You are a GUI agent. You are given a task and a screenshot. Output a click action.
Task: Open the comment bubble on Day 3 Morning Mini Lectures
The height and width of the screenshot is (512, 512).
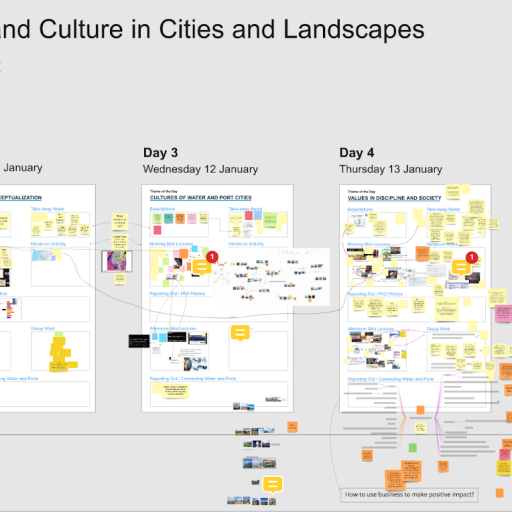click(202, 267)
